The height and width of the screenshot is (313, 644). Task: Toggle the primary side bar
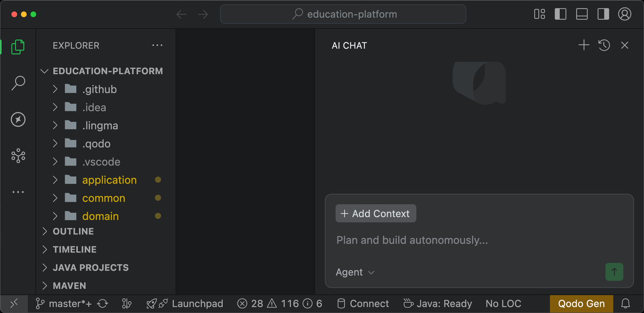click(x=560, y=14)
